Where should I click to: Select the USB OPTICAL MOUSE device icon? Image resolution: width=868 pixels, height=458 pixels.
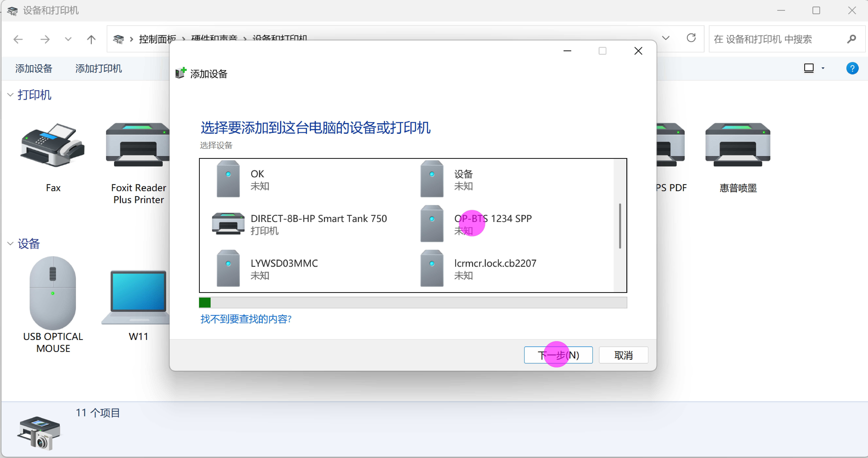coord(53,293)
